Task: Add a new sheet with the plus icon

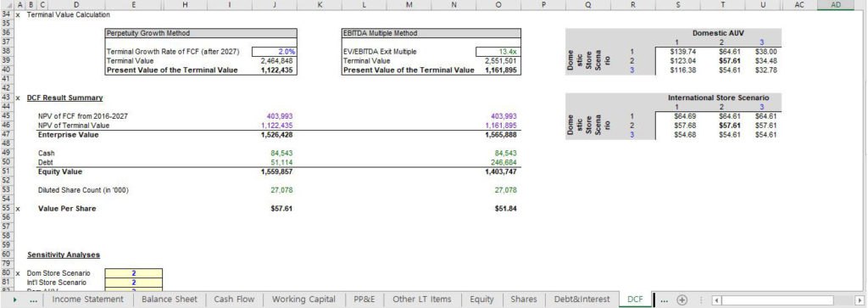Action: click(682, 300)
